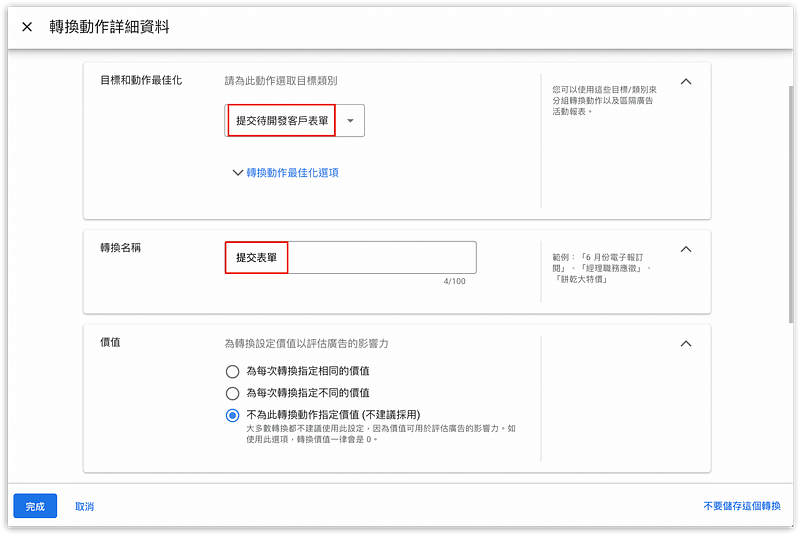
Task: Click the dropdown arrow beside 提交待開發客戶表單
Action: click(351, 121)
